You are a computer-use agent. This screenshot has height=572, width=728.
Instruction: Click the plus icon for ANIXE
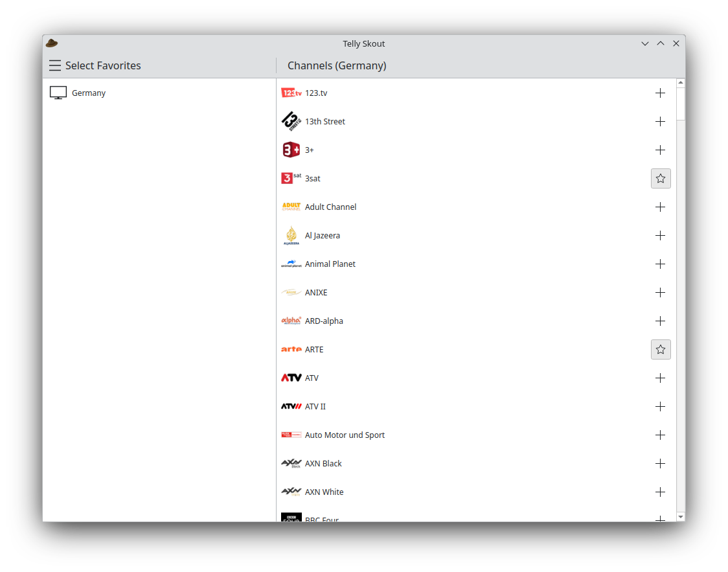660,293
